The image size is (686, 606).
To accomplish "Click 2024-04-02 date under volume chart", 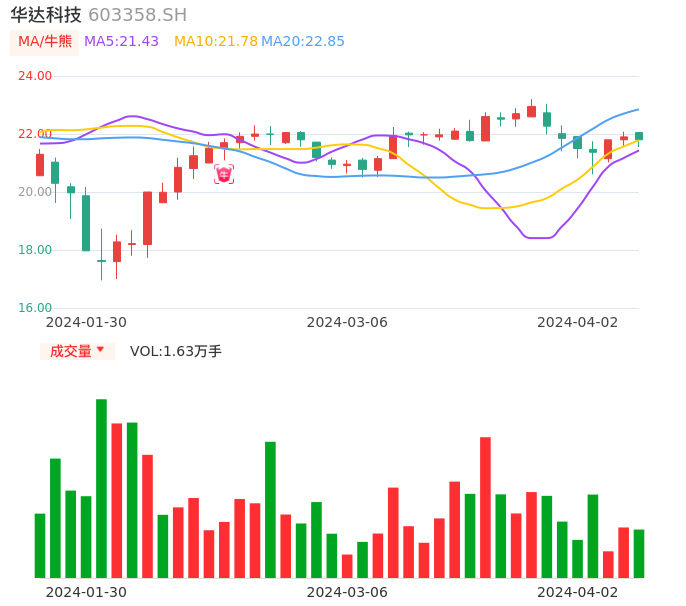I will 578,592.
